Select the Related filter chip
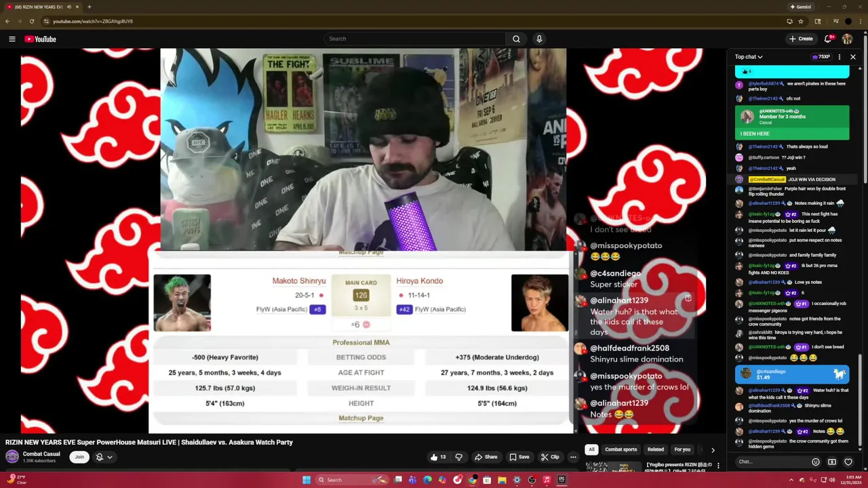The width and height of the screenshot is (868, 488). (x=655, y=449)
